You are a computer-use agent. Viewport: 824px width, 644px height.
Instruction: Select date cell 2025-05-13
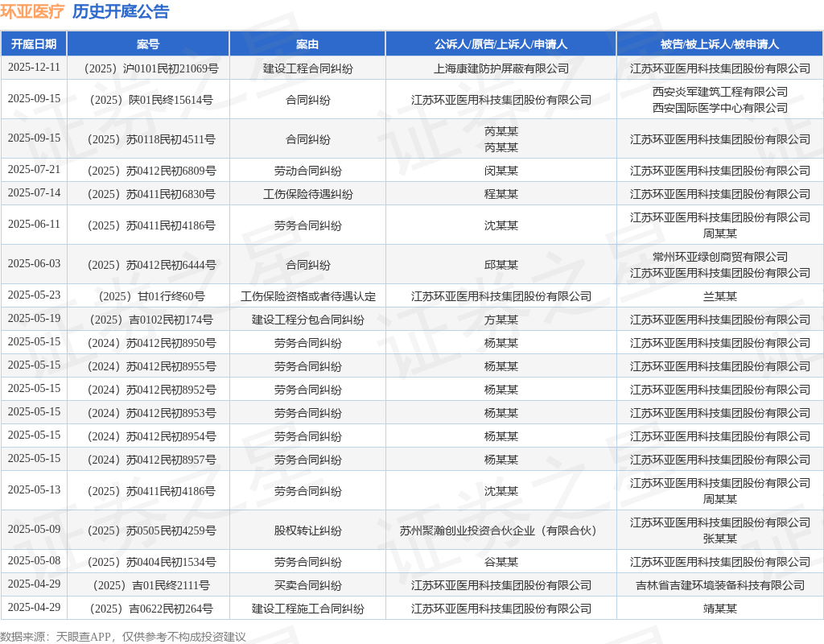click(x=34, y=489)
